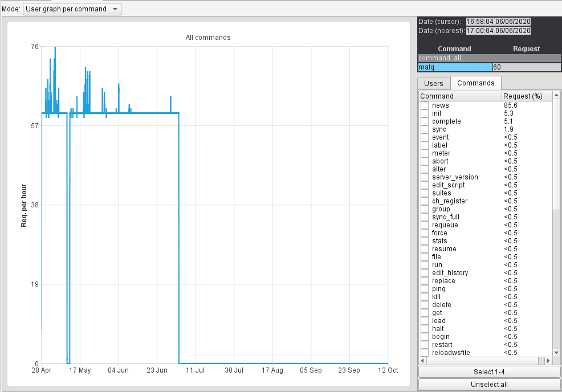This screenshot has height=392, width=562.
Task: Check the complete command checkbox
Action: click(425, 121)
